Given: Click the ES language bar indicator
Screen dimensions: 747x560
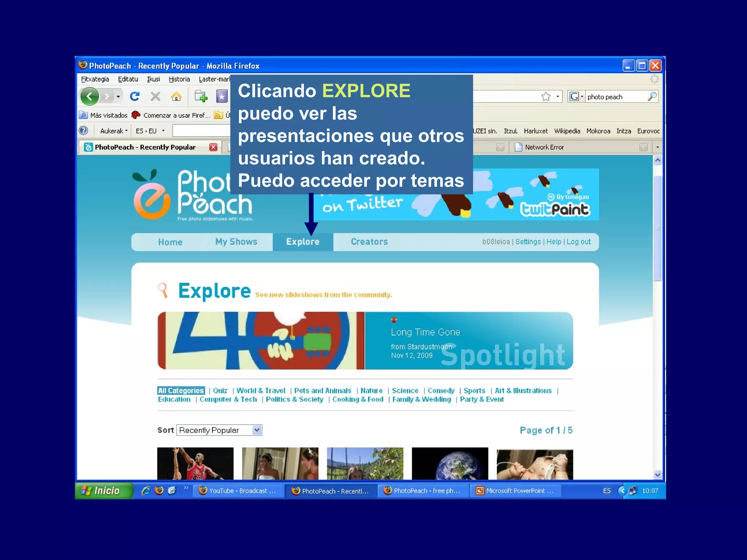Looking at the screenshot, I should pyautogui.click(x=607, y=491).
